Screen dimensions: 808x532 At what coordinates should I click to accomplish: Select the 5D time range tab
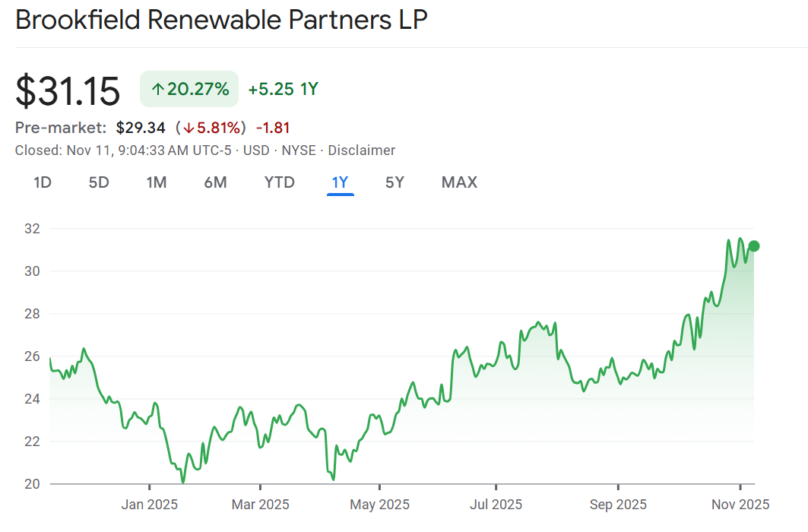[99, 182]
